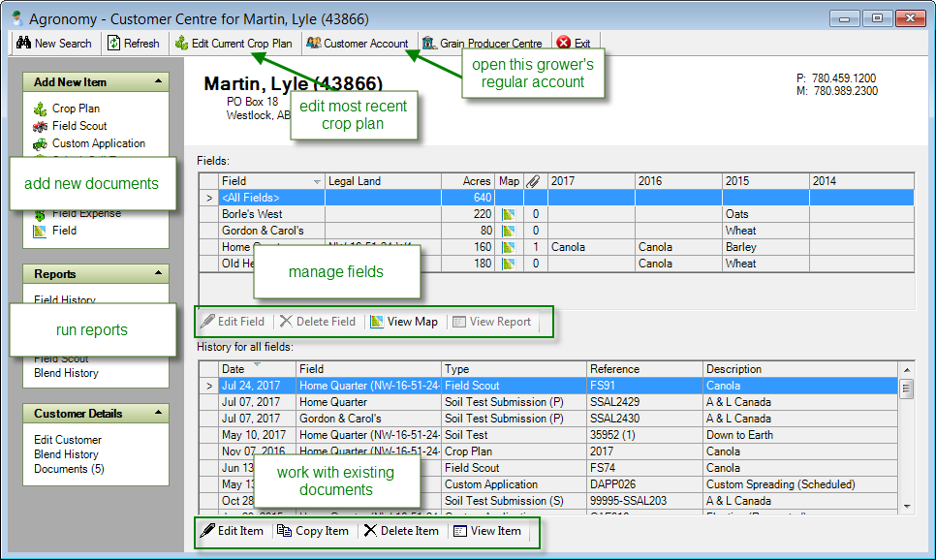
Task: Click the Edit Field button
Action: click(x=233, y=322)
